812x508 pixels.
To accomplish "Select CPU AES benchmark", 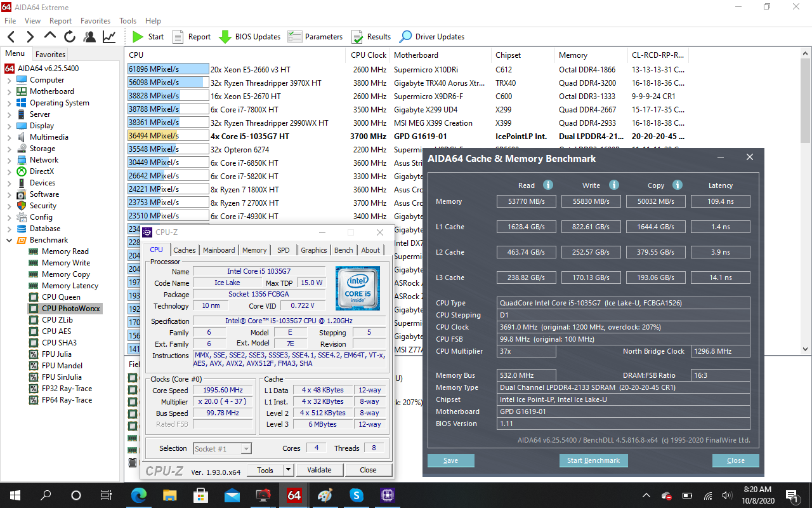I will click(x=56, y=331).
